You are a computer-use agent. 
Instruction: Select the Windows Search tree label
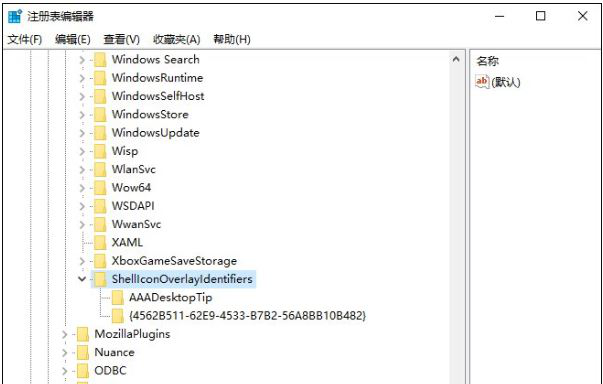pos(155,60)
